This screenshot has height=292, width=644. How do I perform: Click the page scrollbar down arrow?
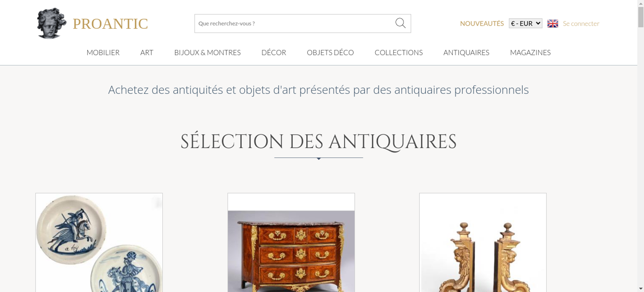coord(641,289)
